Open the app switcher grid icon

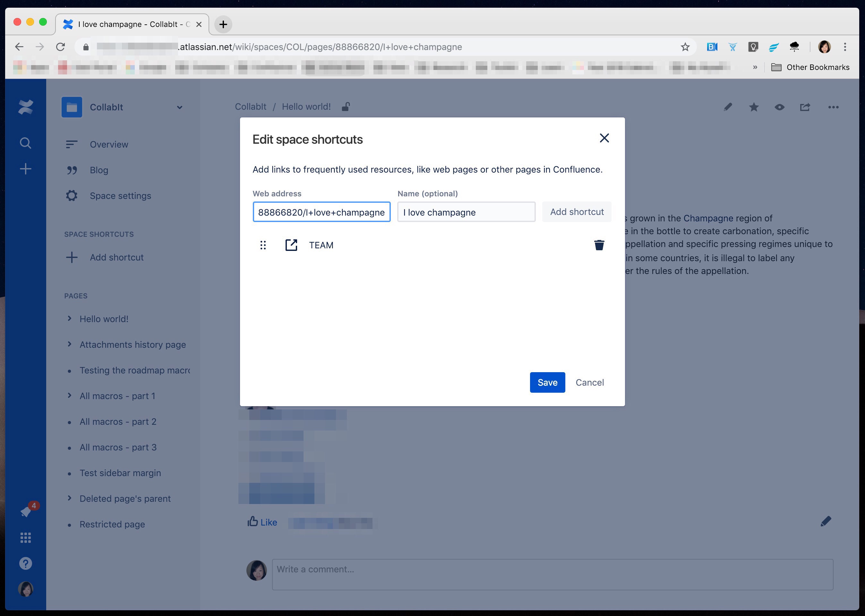(25, 537)
